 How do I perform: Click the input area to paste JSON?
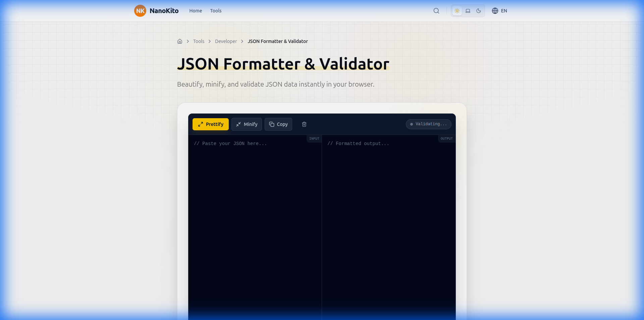(255, 201)
